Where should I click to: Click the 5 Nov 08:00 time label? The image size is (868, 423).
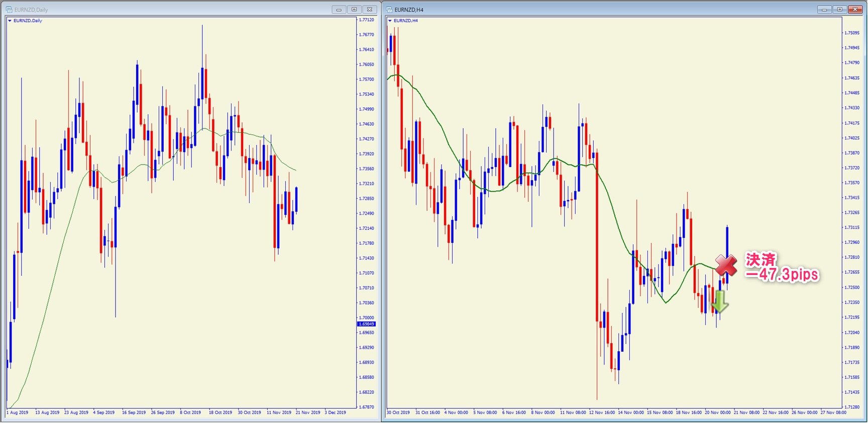485,412
